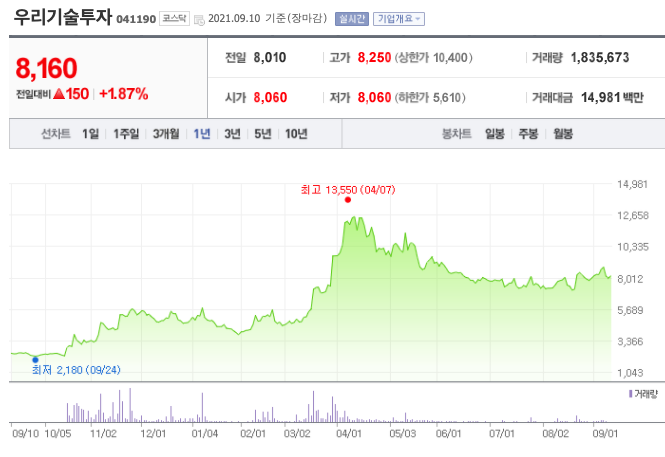Screen dimensions: 665x457
Task: Click the 실시간 button
Action: [352, 19]
